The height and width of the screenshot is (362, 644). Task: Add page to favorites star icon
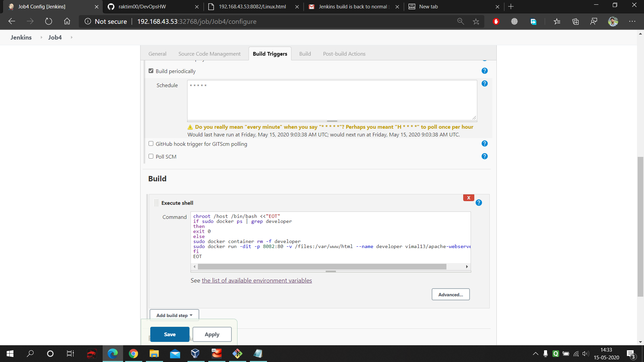[x=476, y=21]
